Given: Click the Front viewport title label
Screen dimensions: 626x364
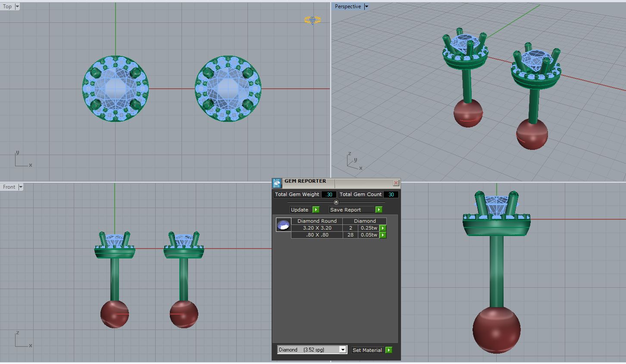Looking at the screenshot, I should pyautogui.click(x=9, y=187).
